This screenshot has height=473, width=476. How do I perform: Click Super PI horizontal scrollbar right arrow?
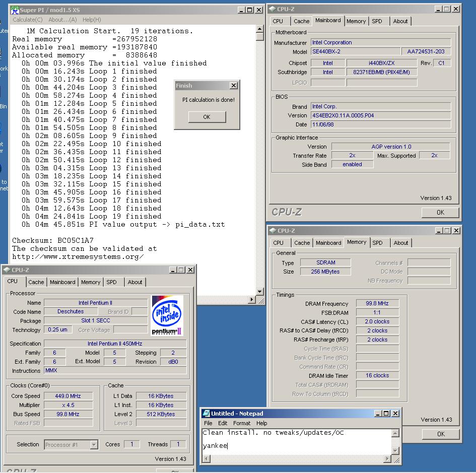pos(252,300)
